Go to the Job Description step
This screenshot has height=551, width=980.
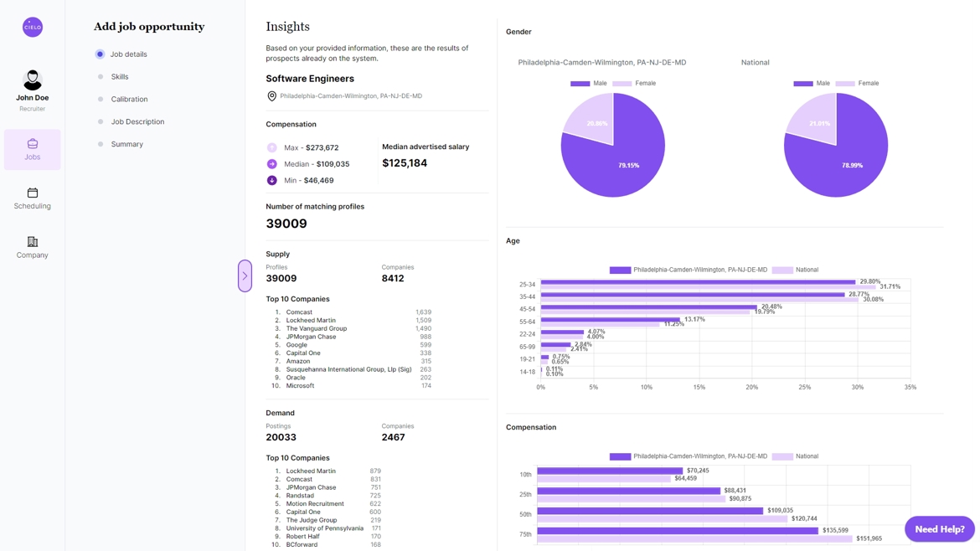coord(137,122)
